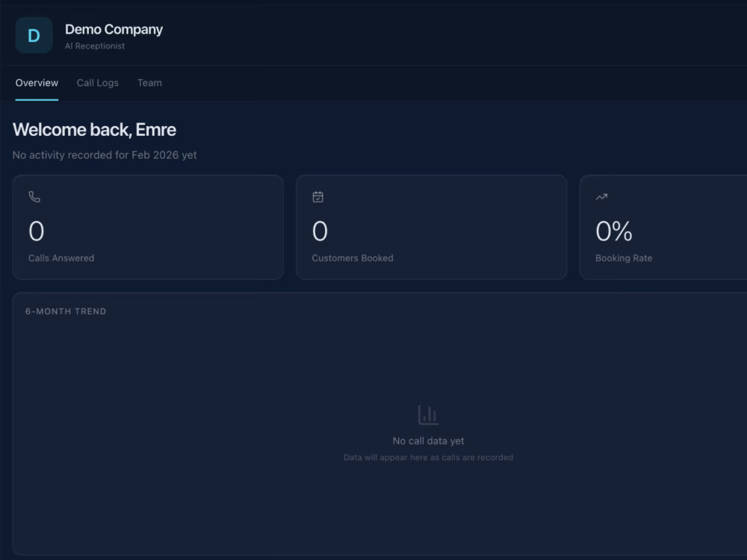Viewport: 747px width, 560px height.
Task: Click the "Booking Rate" label
Action: click(624, 258)
